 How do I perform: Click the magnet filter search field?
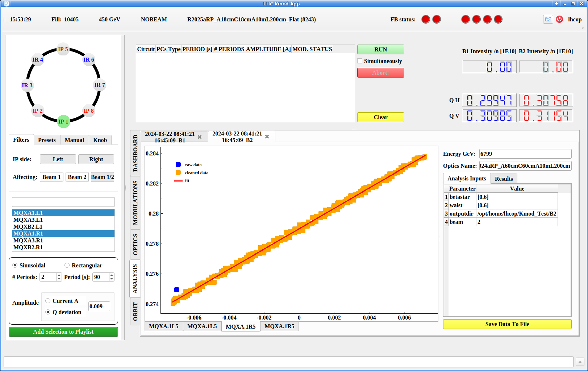click(x=63, y=202)
